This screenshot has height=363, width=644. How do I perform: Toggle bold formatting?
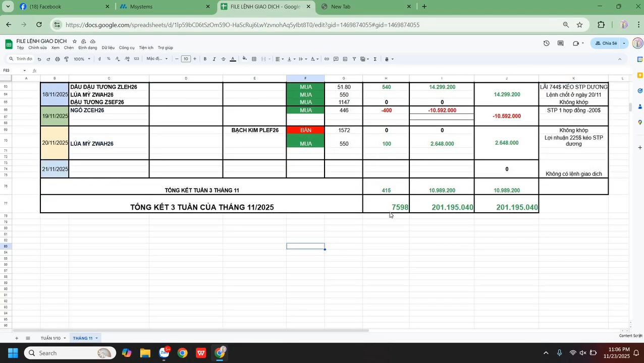click(205, 59)
